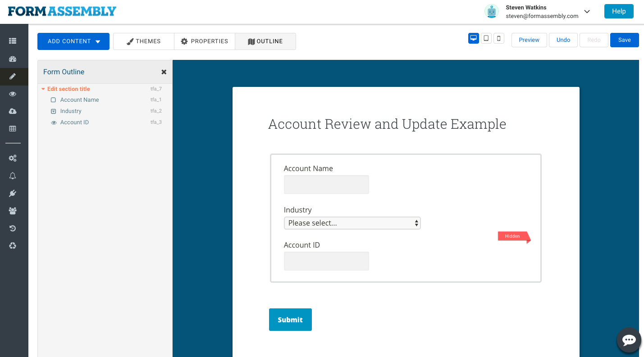Switch to desktop device view
Image resolution: width=644 pixels, height=357 pixels.
pyautogui.click(x=474, y=38)
